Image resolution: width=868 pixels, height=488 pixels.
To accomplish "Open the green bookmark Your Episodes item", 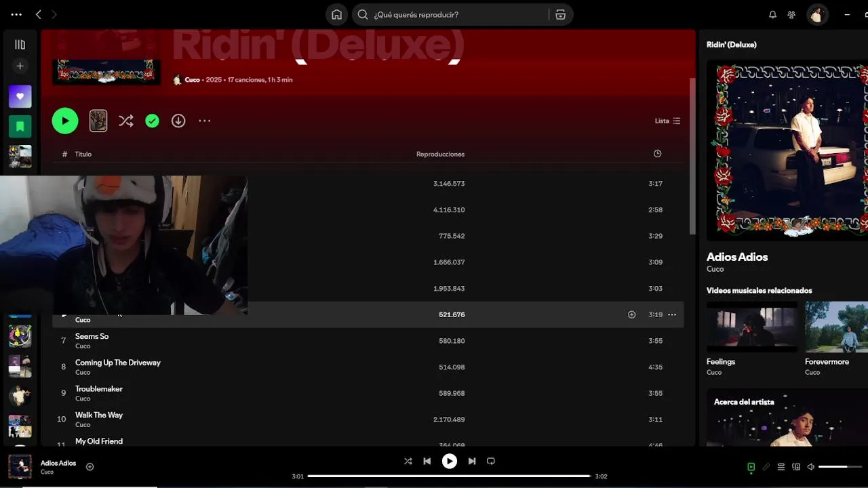I will pos(20,126).
